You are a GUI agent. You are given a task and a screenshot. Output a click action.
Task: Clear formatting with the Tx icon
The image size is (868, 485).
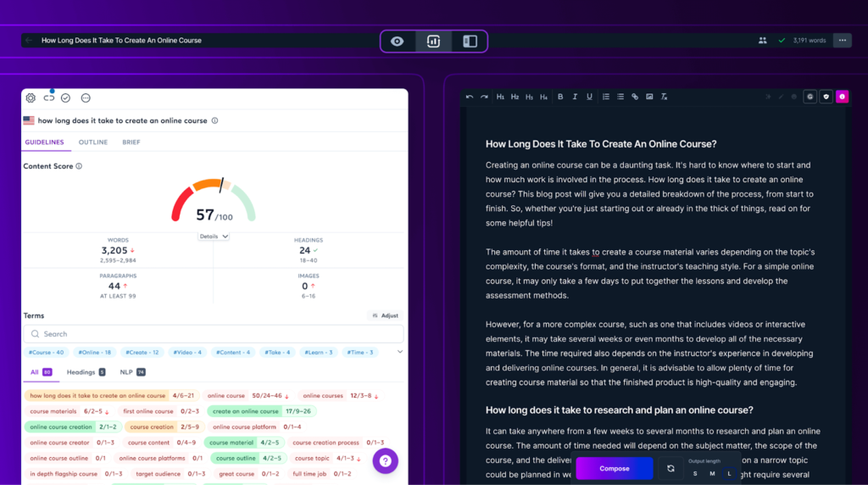[x=665, y=97]
